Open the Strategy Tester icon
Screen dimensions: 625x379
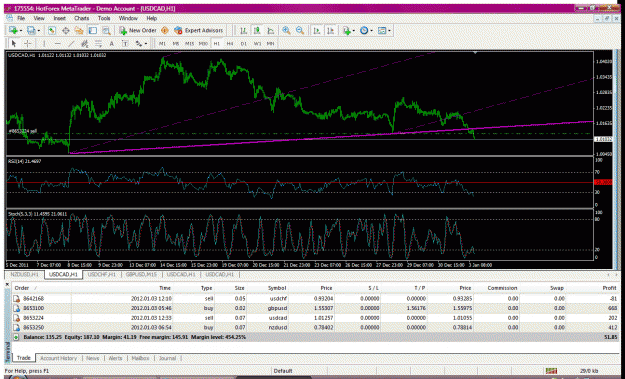[x=106, y=30]
